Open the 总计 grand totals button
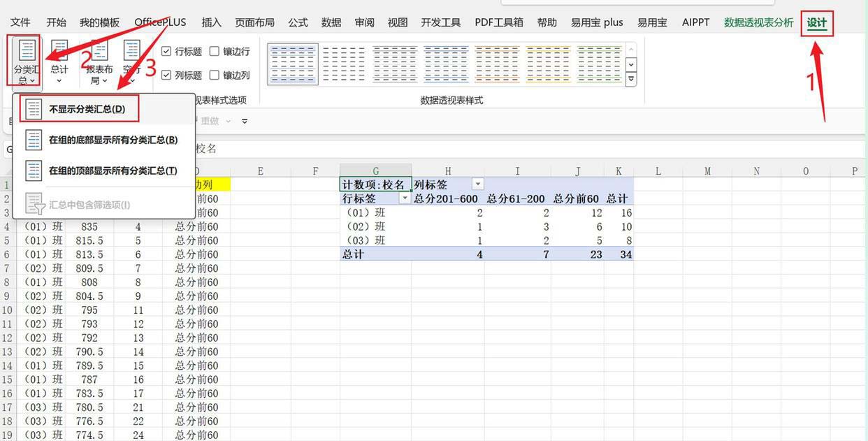 59,61
